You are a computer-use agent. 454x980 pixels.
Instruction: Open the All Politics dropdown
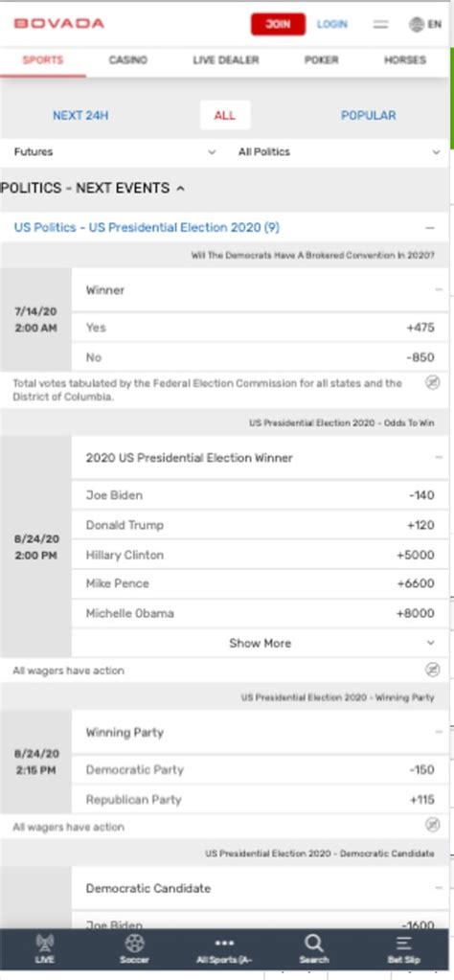[339, 152]
